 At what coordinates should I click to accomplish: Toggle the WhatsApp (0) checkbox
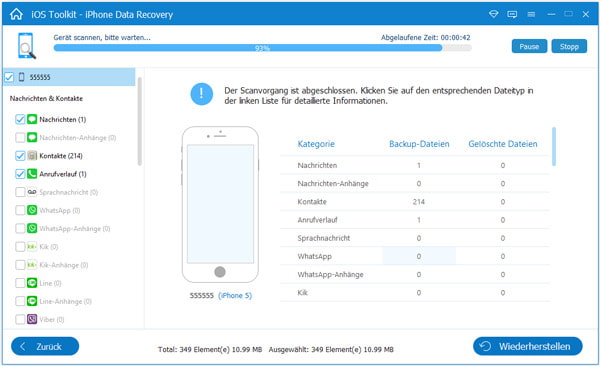20,210
